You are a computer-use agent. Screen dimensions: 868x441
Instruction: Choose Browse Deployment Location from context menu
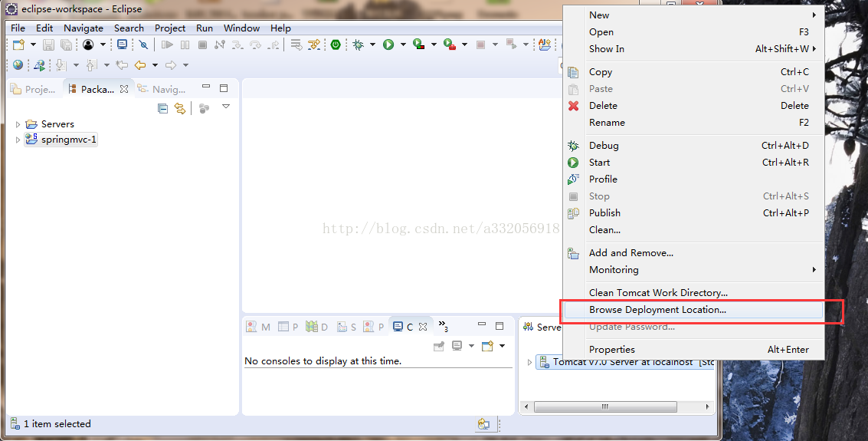pyautogui.click(x=693, y=310)
